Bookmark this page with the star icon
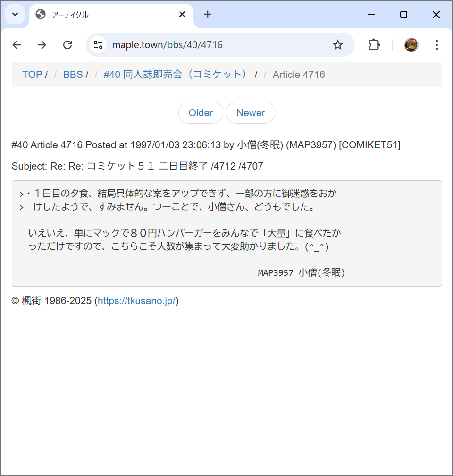 click(x=338, y=45)
